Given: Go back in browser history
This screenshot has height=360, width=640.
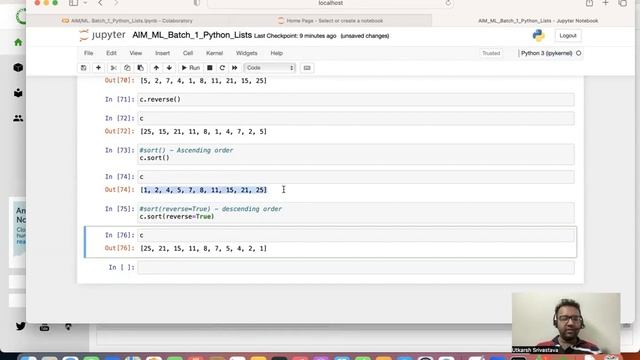Looking at the screenshot, I should tap(100, 3).
